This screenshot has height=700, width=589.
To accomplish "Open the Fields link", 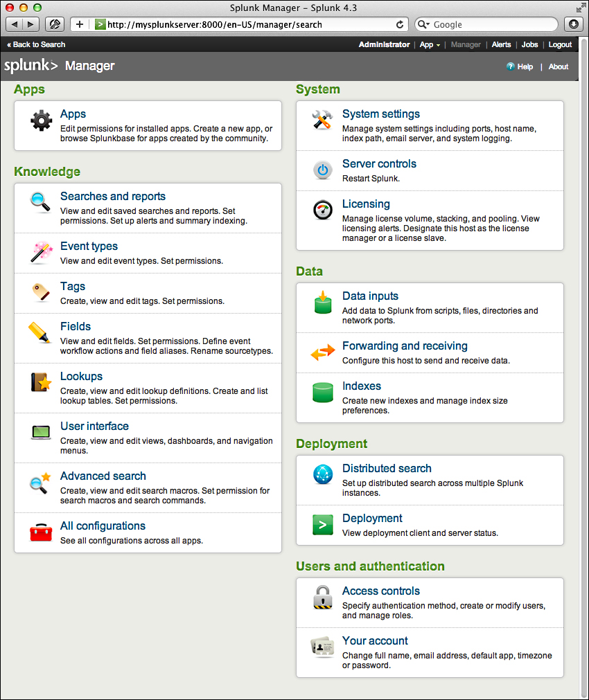I will click(76, 326).
